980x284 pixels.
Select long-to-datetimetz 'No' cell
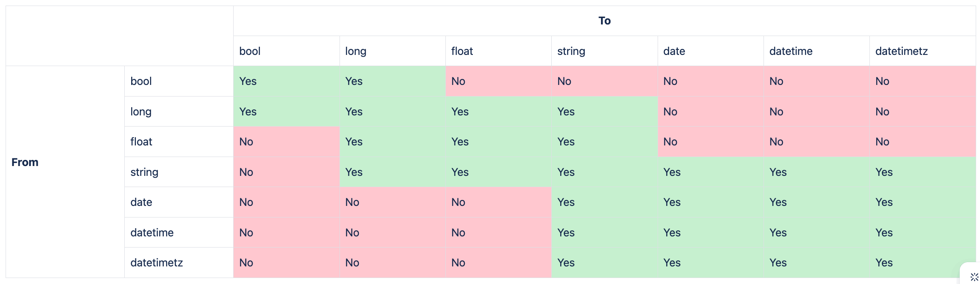pyautogui.click(x=882, y=112)
